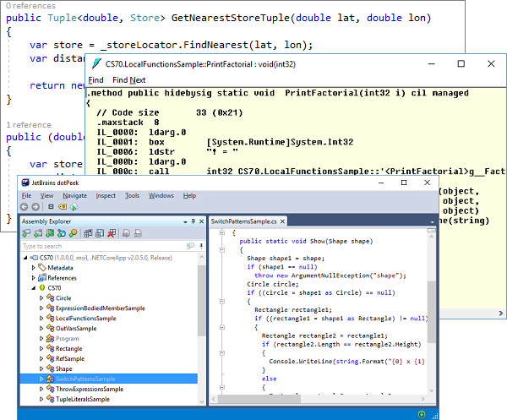Close the Assembly Explorer panel
The width and height of the screenshot is (507, 420).
point(201,221)
